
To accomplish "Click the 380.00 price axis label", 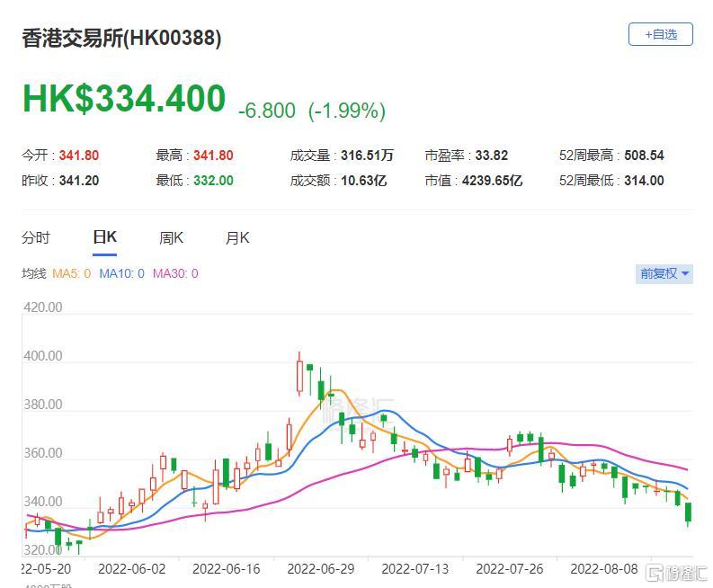I will tap(43, 405).
